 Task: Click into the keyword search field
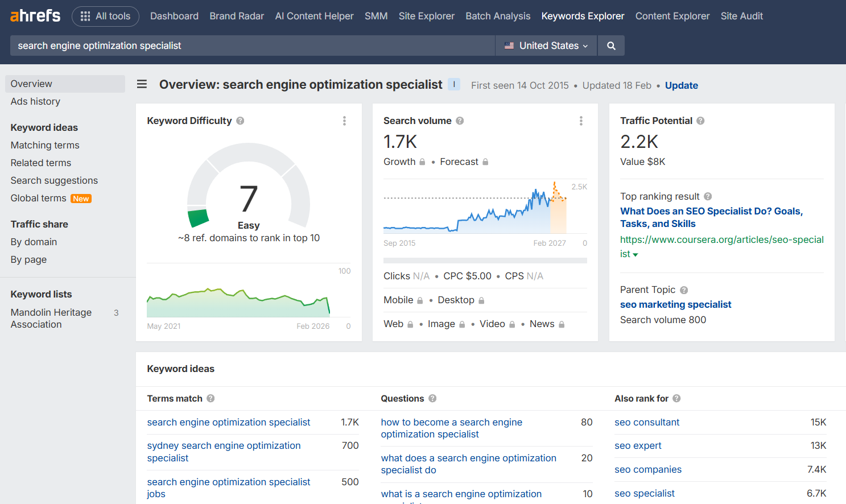click(253, 46)
